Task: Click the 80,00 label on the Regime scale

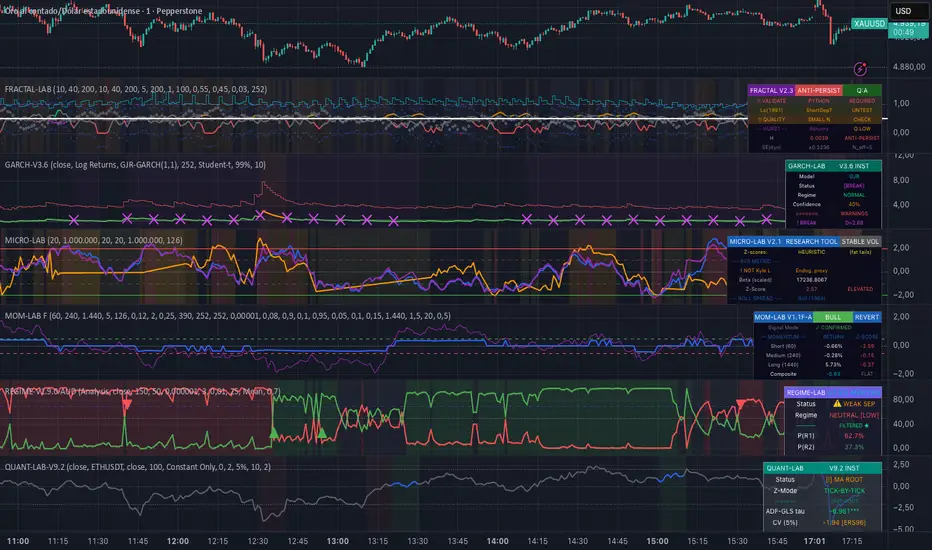Action: (903, 400)
